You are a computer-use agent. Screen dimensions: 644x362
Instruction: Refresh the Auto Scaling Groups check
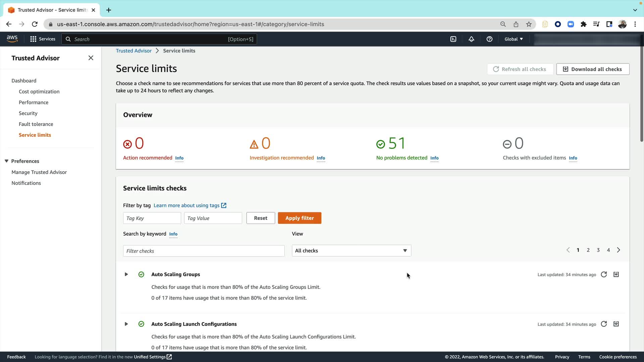click(604, 275)
